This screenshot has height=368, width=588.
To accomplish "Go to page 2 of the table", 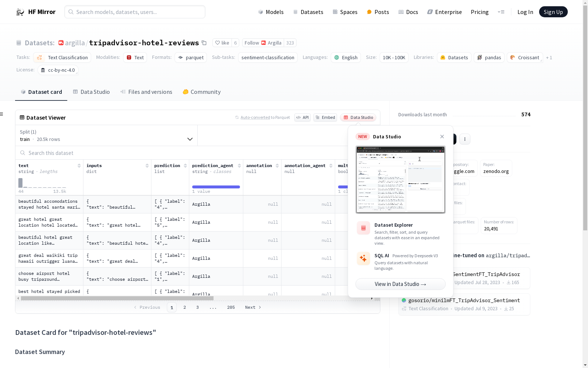I will [184, 307].
